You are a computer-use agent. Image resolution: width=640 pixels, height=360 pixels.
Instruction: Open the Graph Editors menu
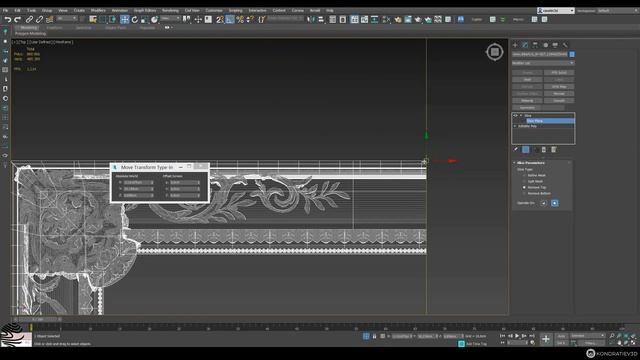point(145,10)
